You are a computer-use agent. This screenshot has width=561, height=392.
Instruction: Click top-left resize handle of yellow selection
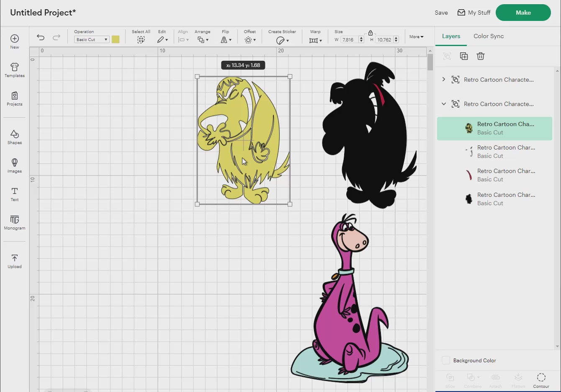(x=197, y=77)
